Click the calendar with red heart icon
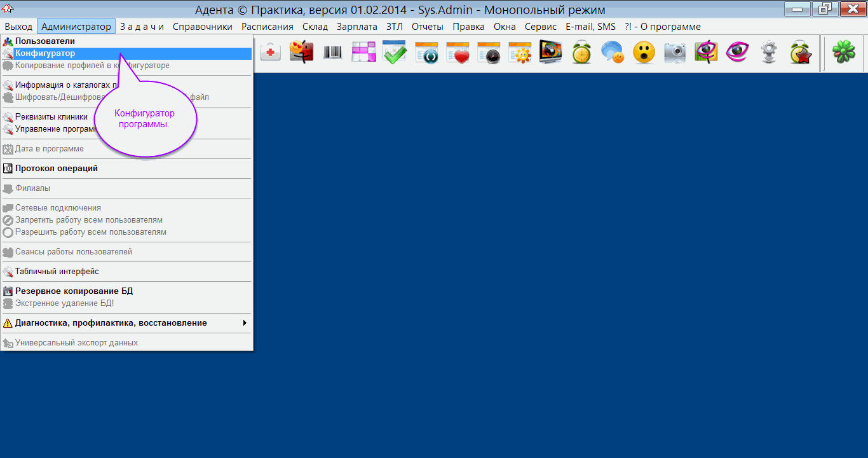Screen dimensions: 868x458 point(458,52)
